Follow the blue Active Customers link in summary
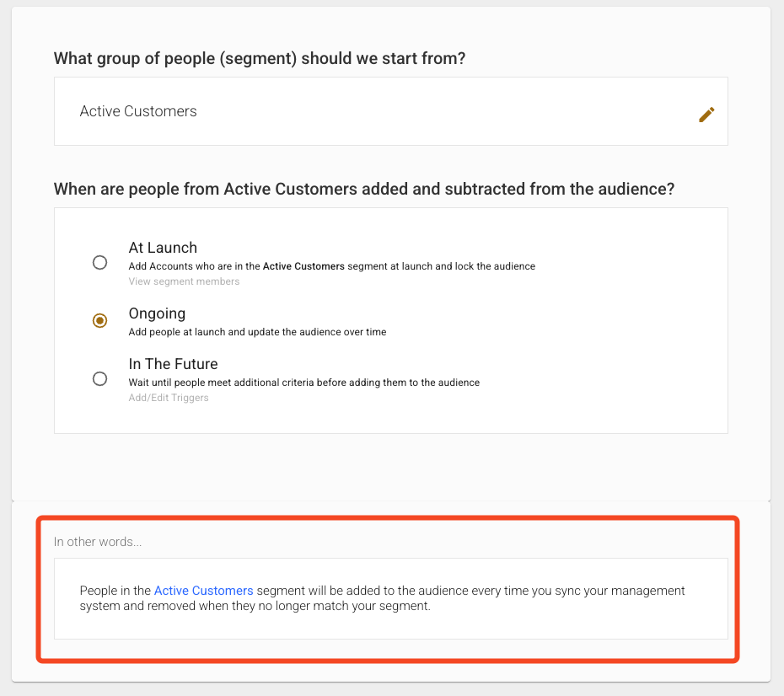 (203, 591)
